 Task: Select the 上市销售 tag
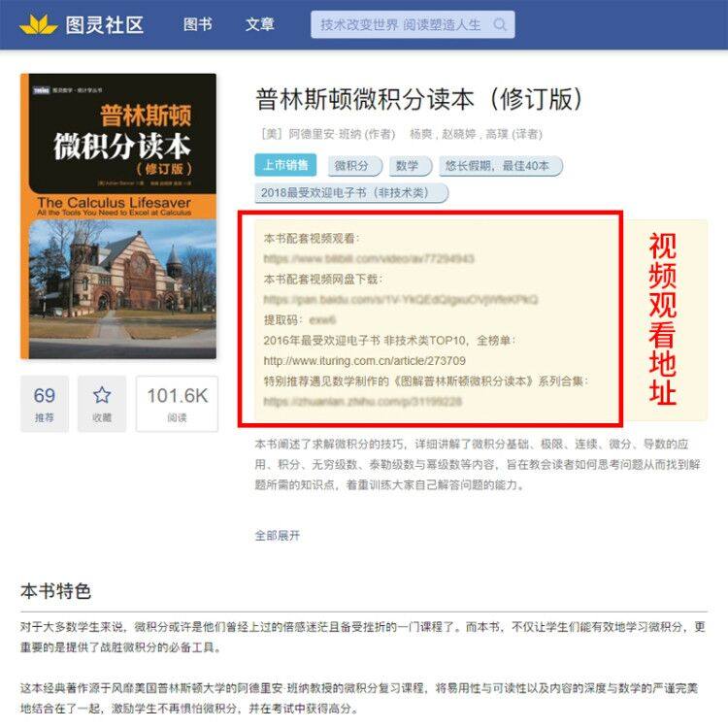tap(285, 165)
